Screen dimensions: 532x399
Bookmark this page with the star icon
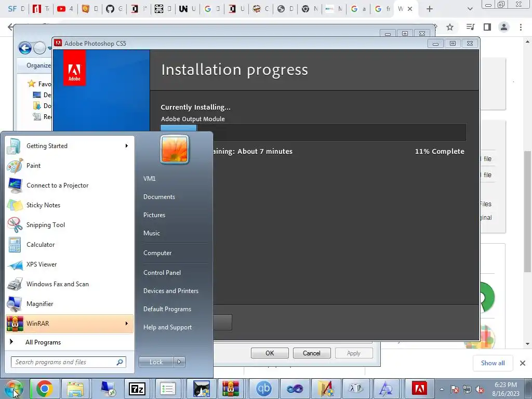[450, 27]
